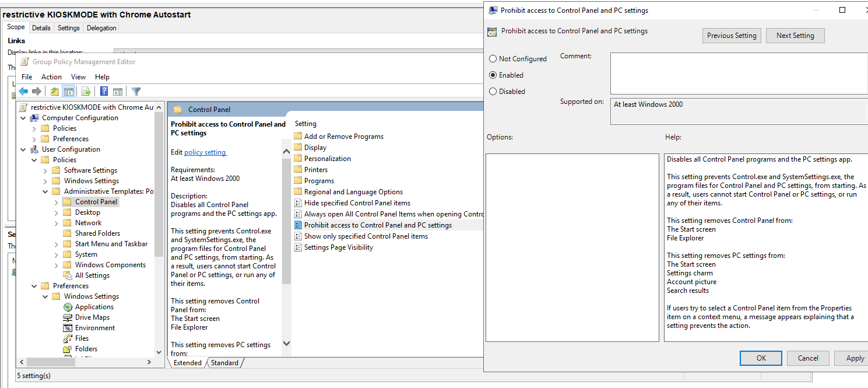This screenshot has width=868, height=388.
Task: Click the blue Back arrow in the editor toolbar
Action: 23,91
